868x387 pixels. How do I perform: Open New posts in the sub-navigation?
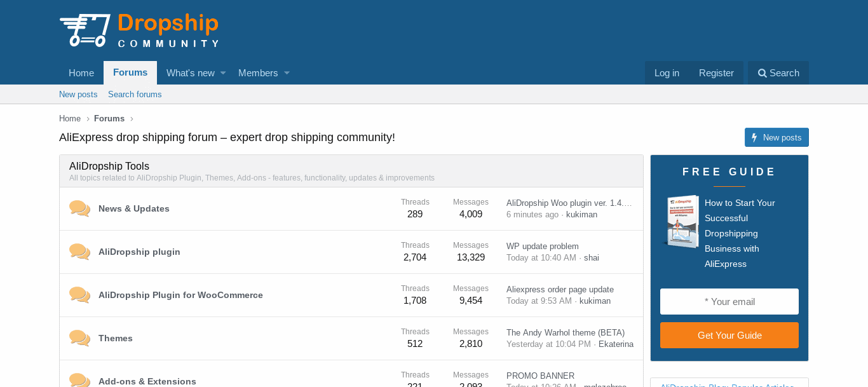[x=78, y=94]
